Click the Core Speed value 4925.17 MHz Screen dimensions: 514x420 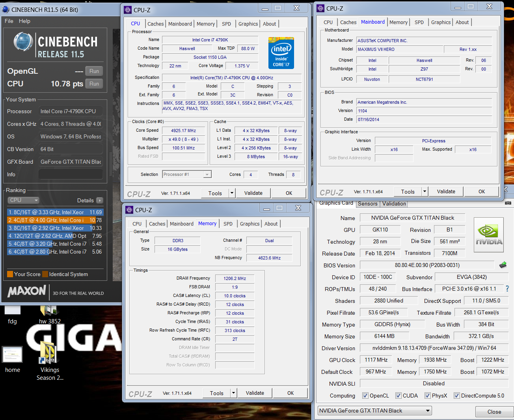point(183,131)
